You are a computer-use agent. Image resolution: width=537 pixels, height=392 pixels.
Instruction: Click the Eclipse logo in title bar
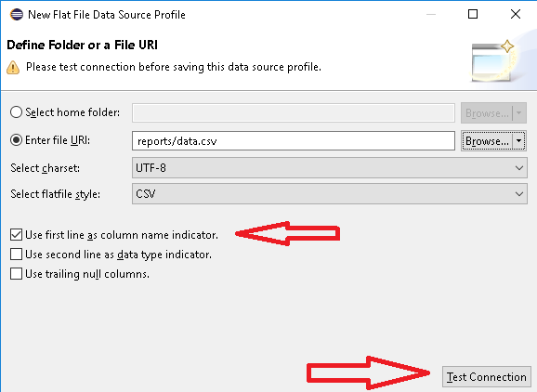click(17, 14)
